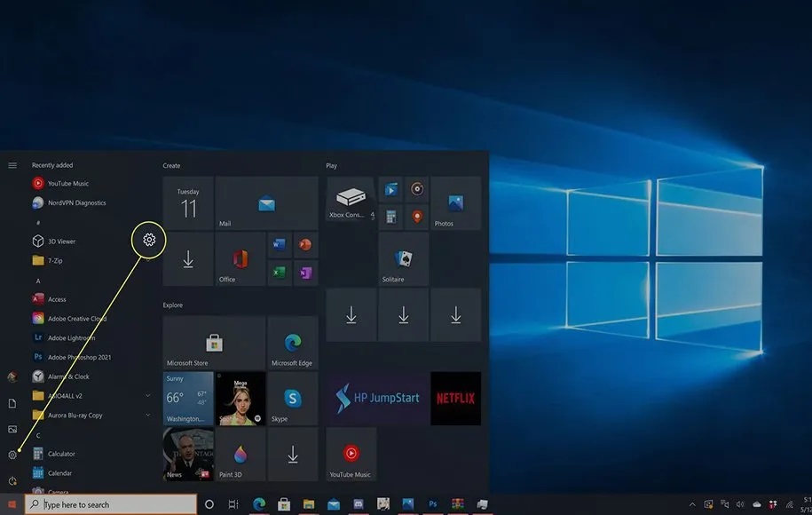Open the Weather tile showing Sunny 66°
Image resolution: width=812 pixels, height=515 pixels.
point(188,399)
